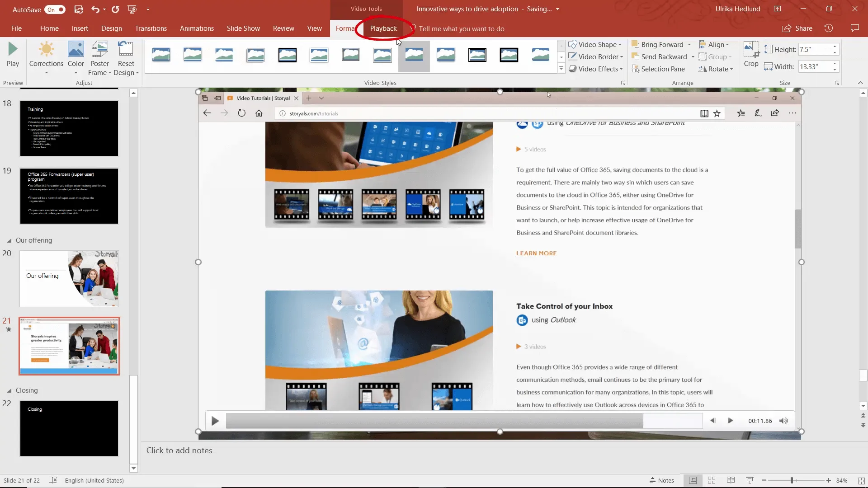Click the Redo icon
The image size is (868, 488).
[x=115, y=9]
